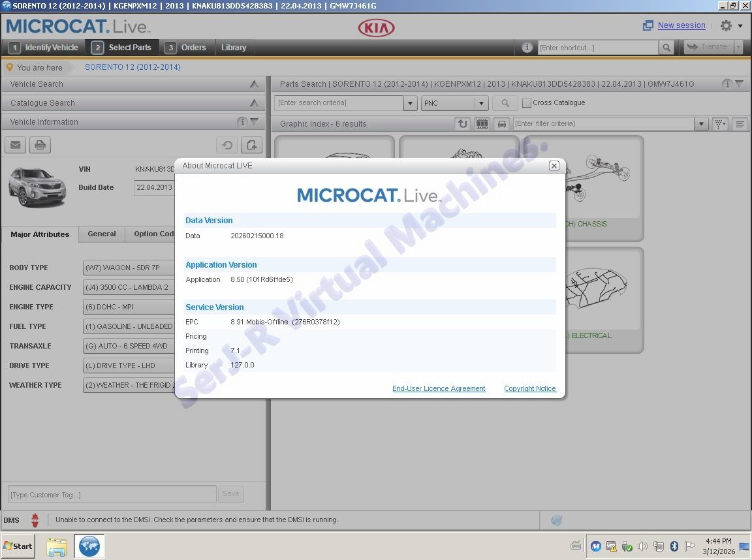Click the email envelope icon in Vehicle Information
This screenshot has height=560, width=752.
[15, 145]
